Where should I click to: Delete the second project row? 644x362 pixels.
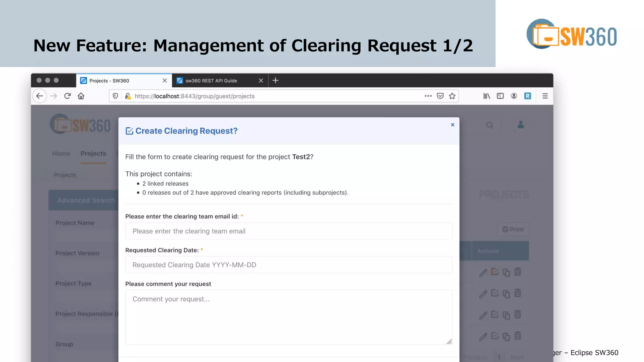click(518, 293)
